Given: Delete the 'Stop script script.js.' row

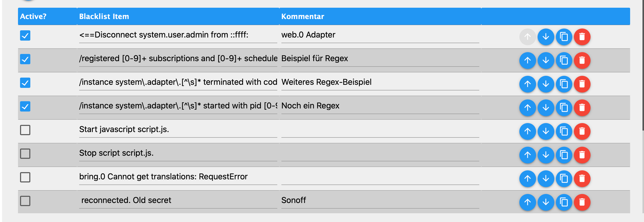Looking at the screenshot, I should tap(582, 155).
